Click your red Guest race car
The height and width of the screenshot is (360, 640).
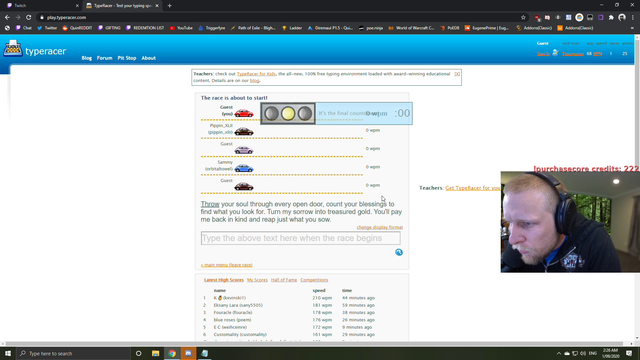click(244, 113)
